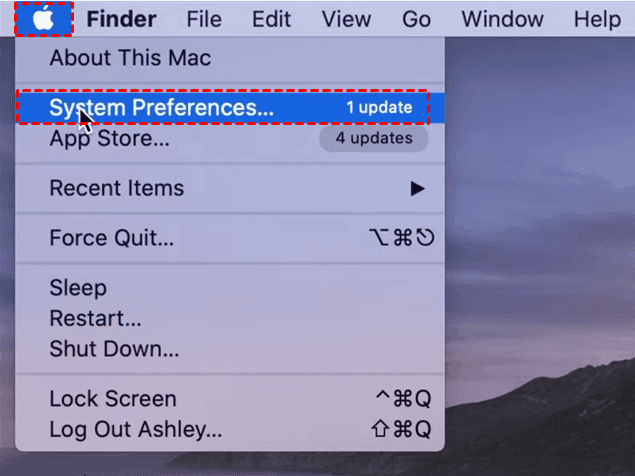Screen dimensions: 635x476
Task: Choose System Preferences from the menu
Action: click(x=161, y=107)
